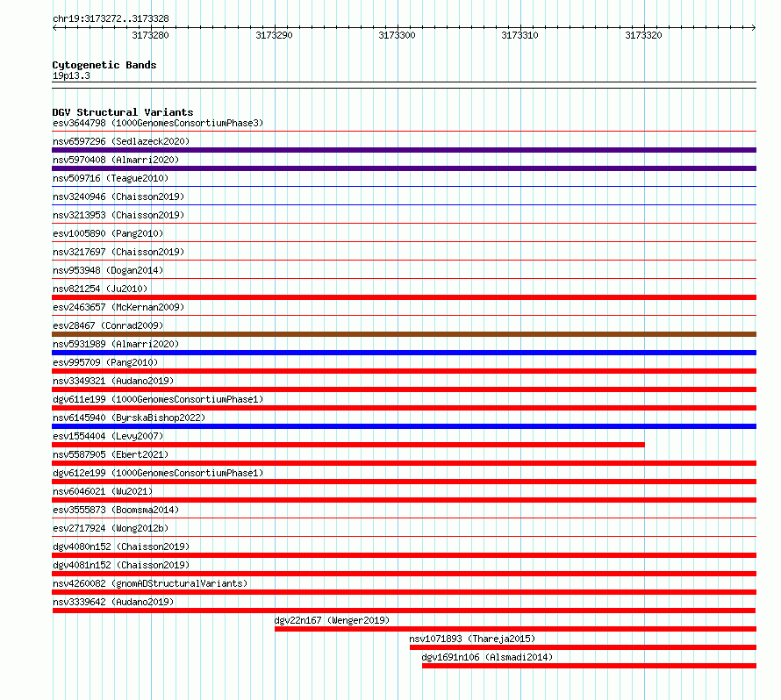Open the nsv953948 (Dogan2014) entry
The width and height of the screenshot is (781, 700).
108,270
